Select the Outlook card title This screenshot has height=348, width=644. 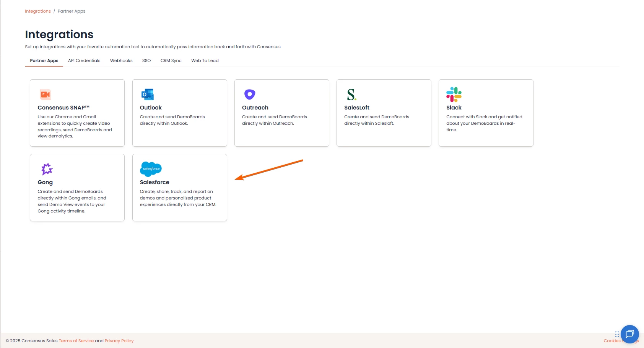(x=151, y=108)
